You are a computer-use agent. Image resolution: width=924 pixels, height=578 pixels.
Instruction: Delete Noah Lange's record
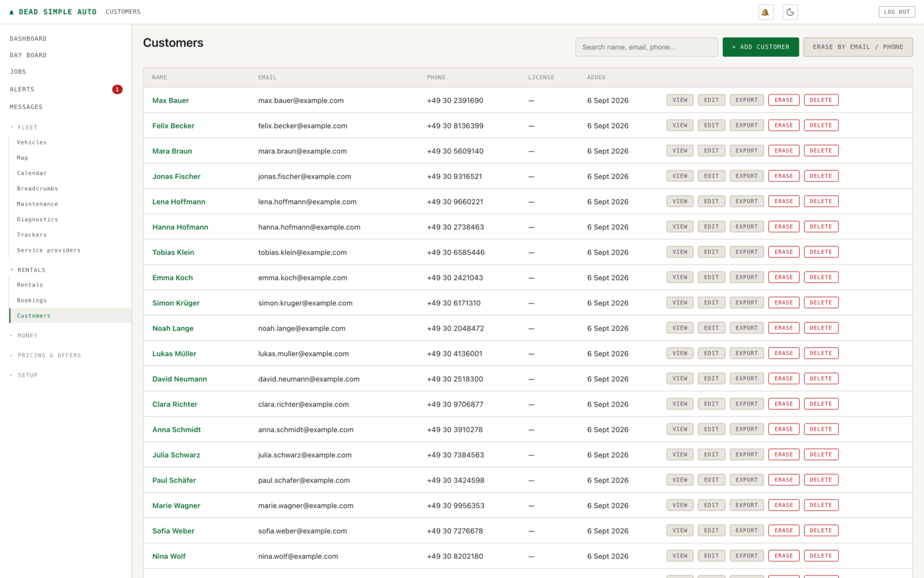[x=821, y=328]
